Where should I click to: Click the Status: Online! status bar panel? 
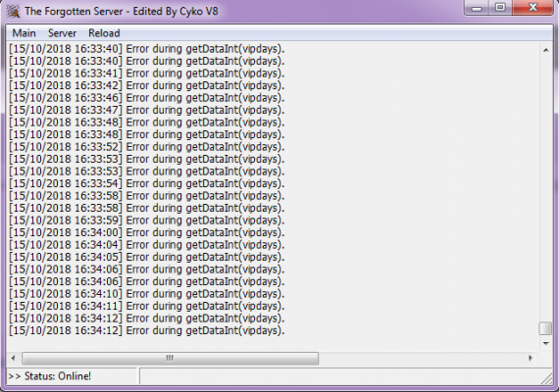pyautogui.click(x=72, y=376)
